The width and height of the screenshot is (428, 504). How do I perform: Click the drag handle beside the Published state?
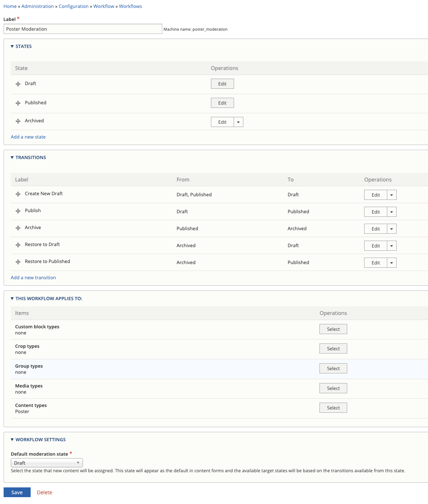18,103
